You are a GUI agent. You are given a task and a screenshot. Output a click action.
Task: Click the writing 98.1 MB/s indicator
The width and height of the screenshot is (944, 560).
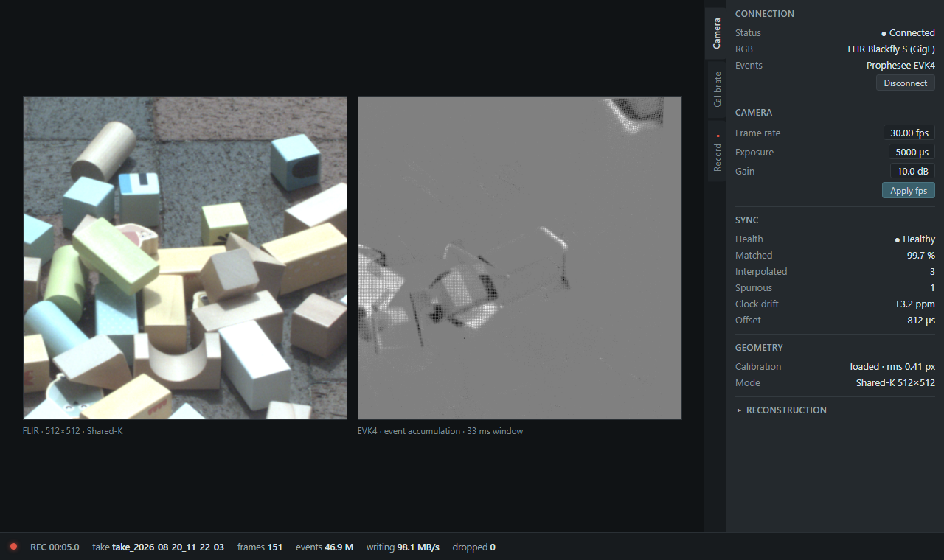coord(403,547)
